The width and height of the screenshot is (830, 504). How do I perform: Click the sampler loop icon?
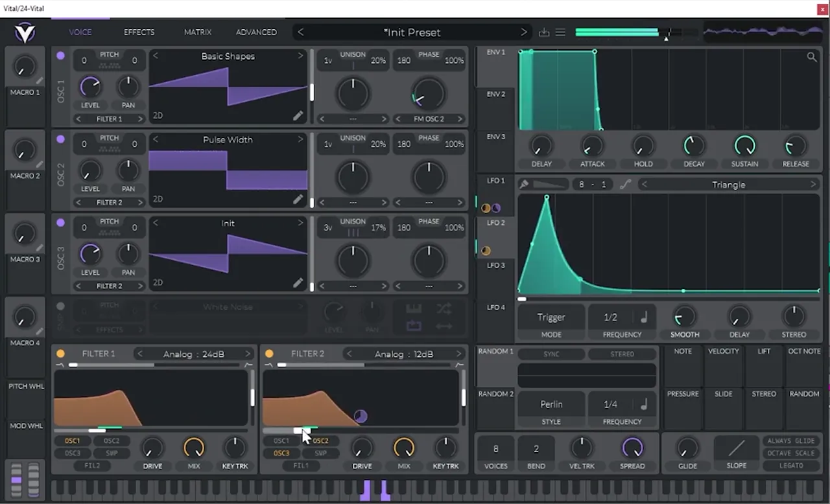[x=414, y=326]
